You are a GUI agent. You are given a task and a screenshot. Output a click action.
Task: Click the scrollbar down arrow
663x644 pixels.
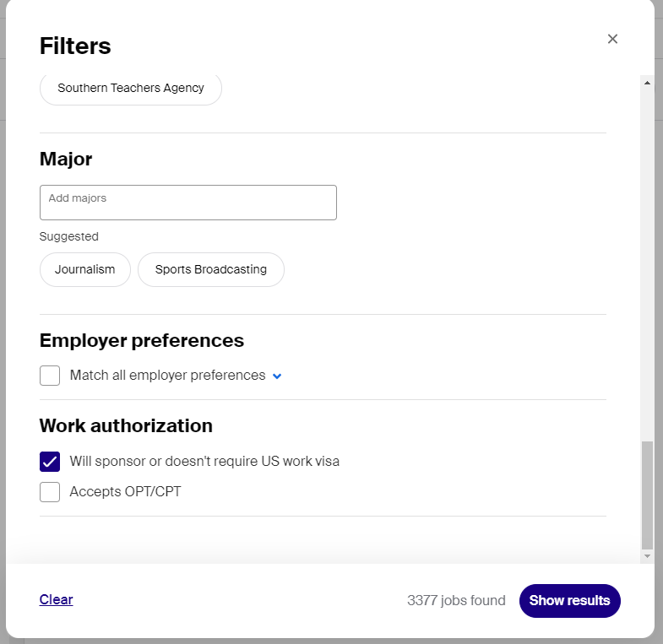click(x=647, y=556)
